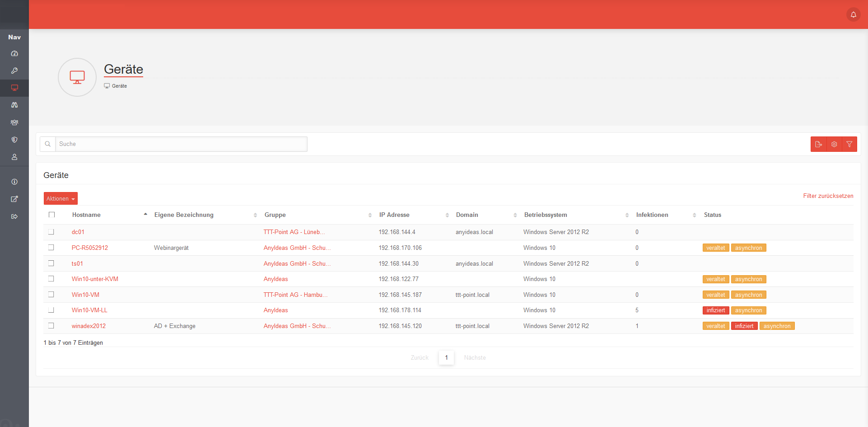The height and width of the screenshot is (427, 868).
Task: Click the veraltet badge in PC-R5052912 row
Action: [716, 248]
